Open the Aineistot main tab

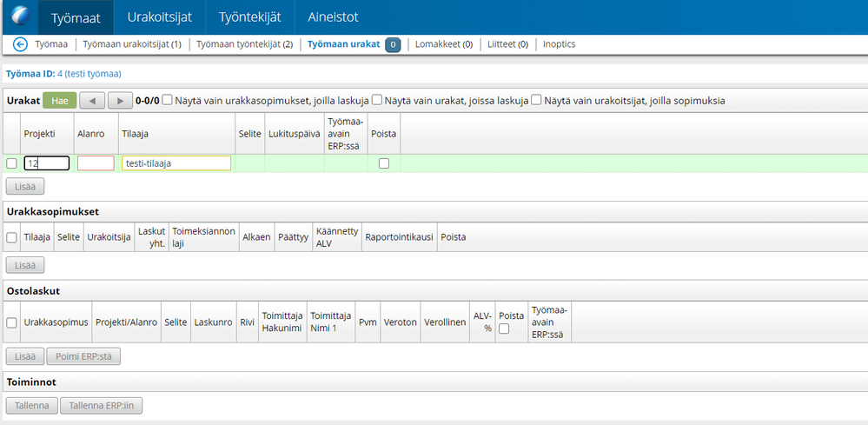click(334, 17)
